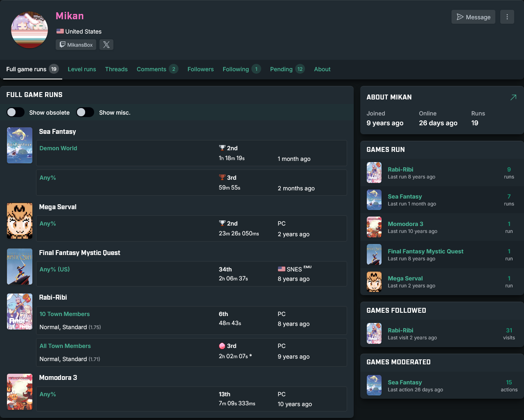Open Momodora 3 cover in full game runs
This screenshot has width=524, height=420.
(20, 392)
